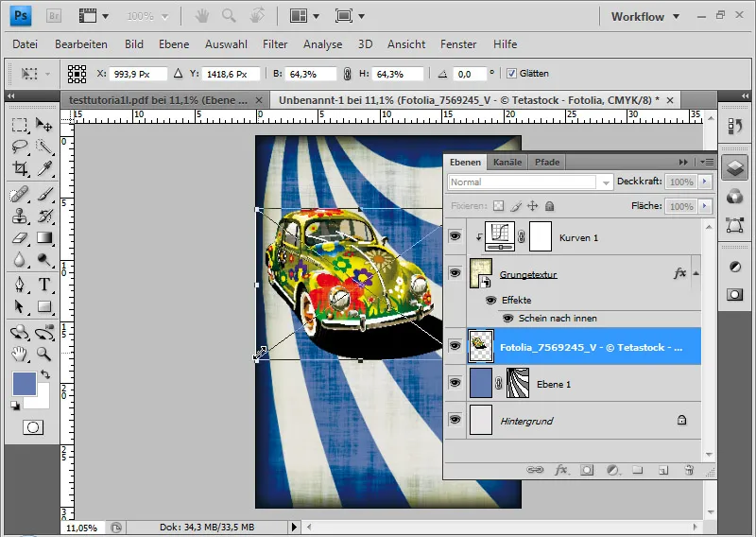The image size is (756, 537).
Task: Select the Crop tool
Action: click(x=19, y=168)
